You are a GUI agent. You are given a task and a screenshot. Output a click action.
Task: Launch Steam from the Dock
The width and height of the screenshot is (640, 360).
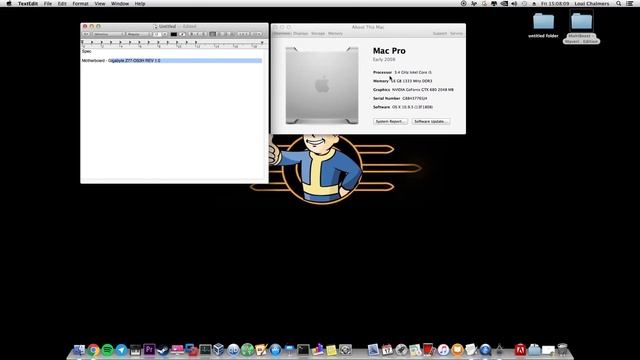point(163,350)
